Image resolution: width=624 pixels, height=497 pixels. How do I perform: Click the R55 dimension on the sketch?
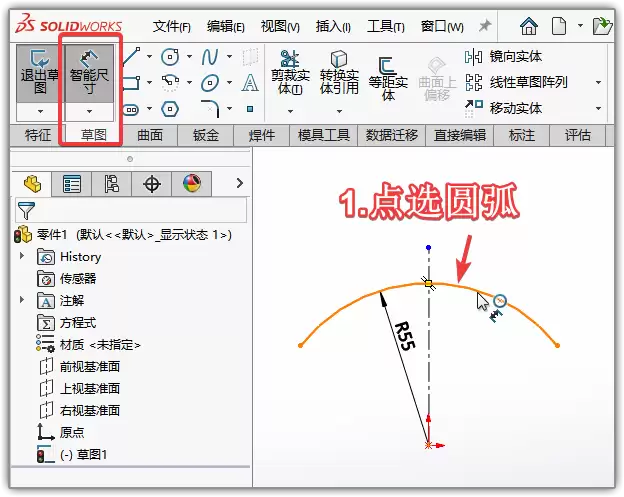pos(404,336)
